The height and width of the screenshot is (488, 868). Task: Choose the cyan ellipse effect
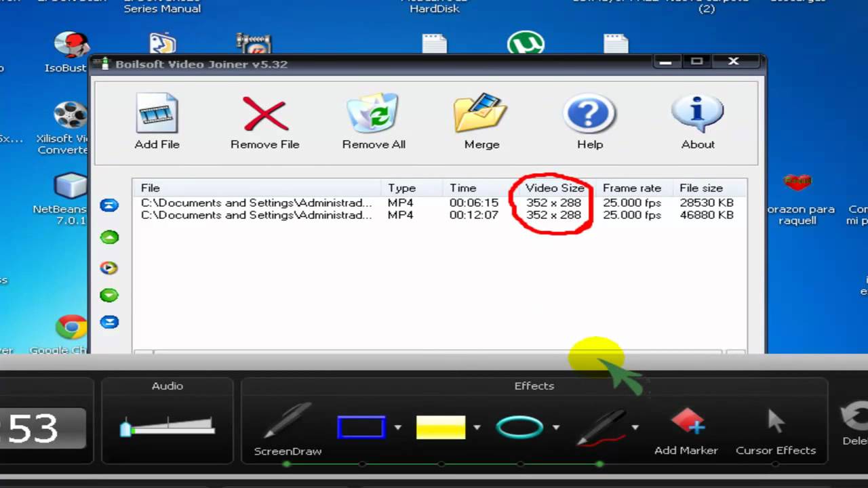point(520,427)
